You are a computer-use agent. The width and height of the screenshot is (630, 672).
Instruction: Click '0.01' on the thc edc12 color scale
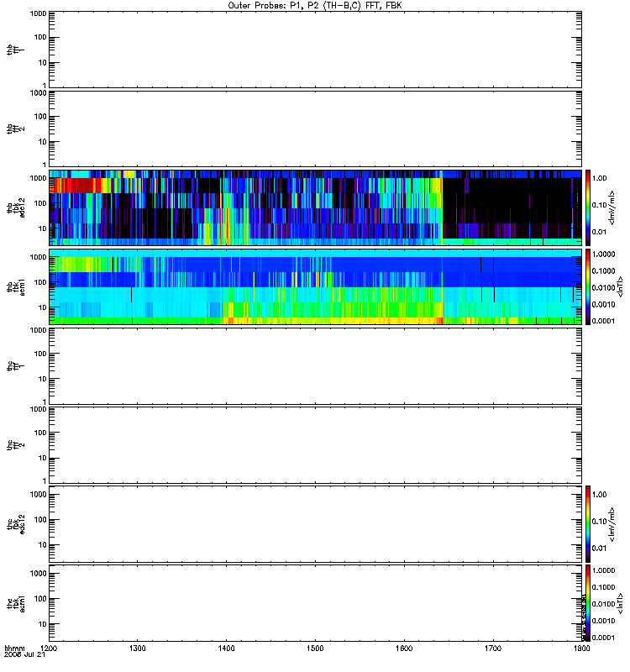click(x=599, y=549)
